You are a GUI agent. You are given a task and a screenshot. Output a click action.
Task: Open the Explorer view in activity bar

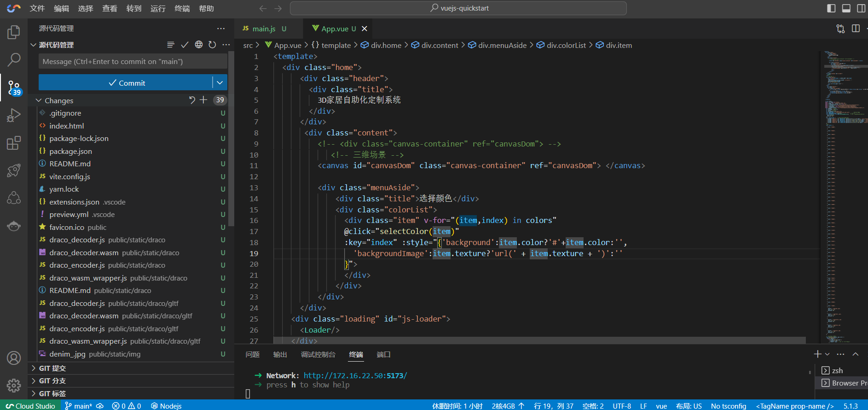click(14, 32)
